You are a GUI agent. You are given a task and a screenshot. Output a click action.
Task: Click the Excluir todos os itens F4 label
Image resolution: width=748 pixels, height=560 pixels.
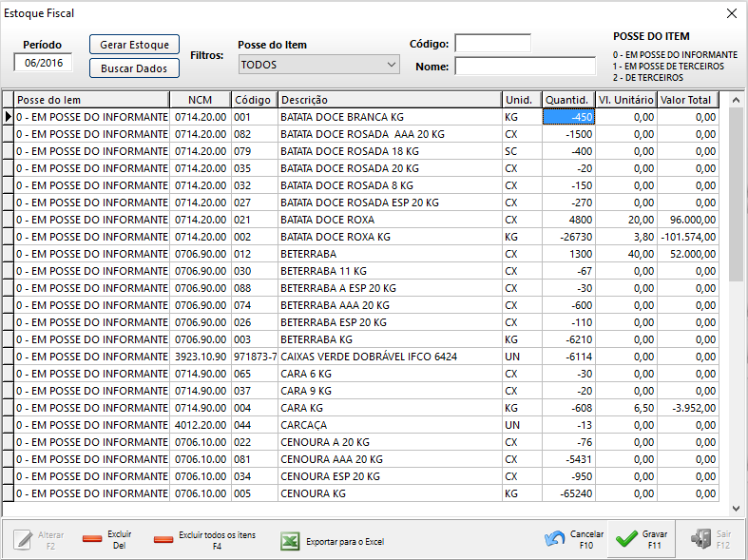tap(217, 540)
